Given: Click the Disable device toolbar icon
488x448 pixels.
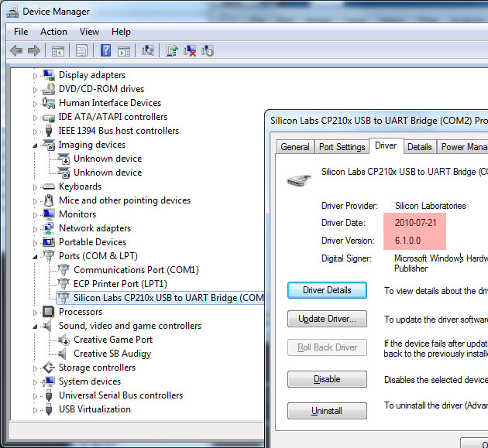Looking at the screenshot, I should pos(208,51).
